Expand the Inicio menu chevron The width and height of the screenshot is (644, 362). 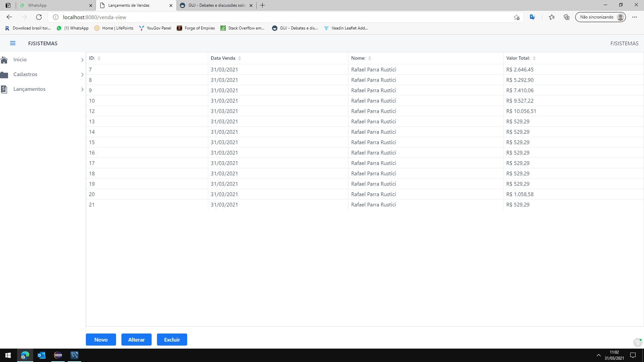pos(82,60)
